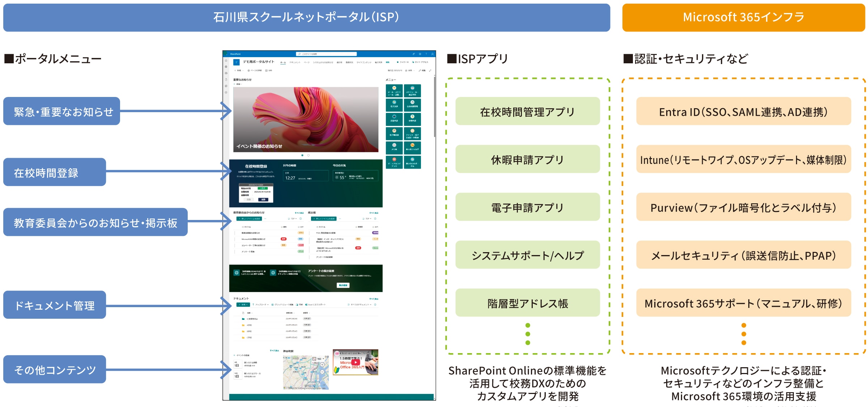Image resolution: width=868 pixels, height=407 pixels.
Task: Open the 0_教育委員会 folder
Action: point(252,319)
